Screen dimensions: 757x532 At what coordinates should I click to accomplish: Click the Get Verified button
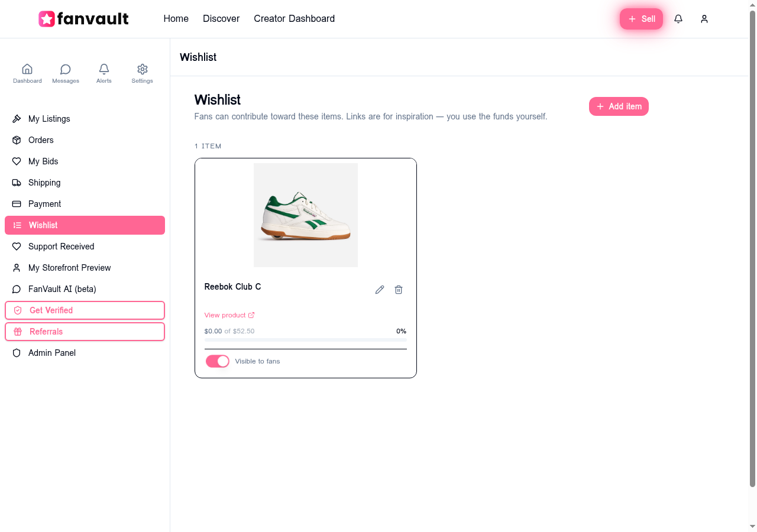click(x=85, y=310)
